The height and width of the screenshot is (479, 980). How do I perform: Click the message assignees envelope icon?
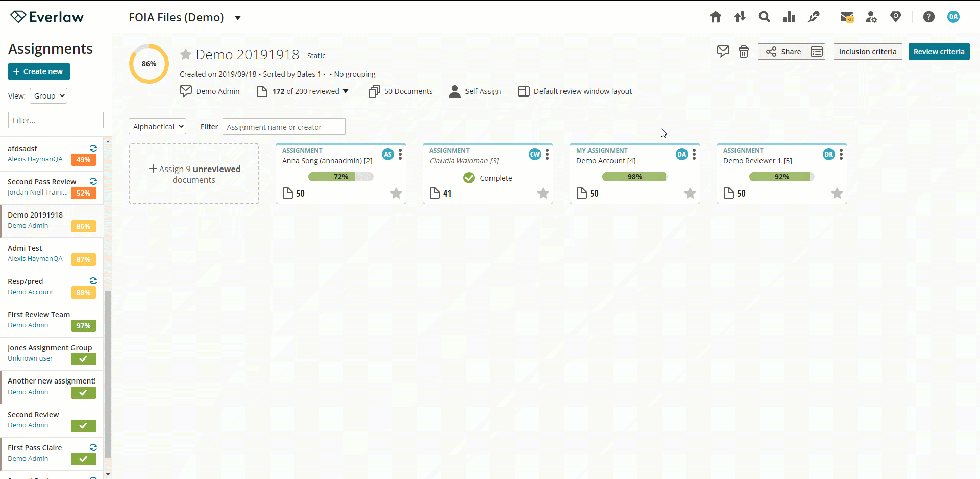[x=723, y=51]
